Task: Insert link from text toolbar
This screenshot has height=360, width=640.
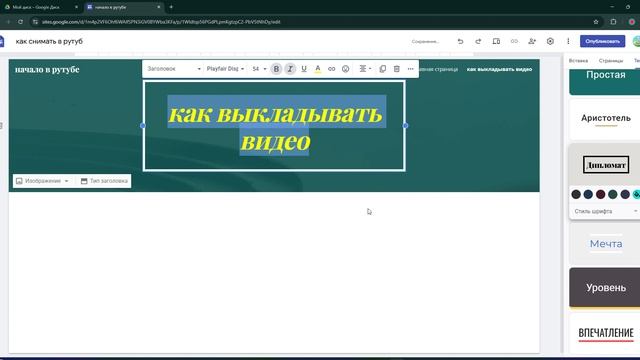Action: [x=331, y=69]
